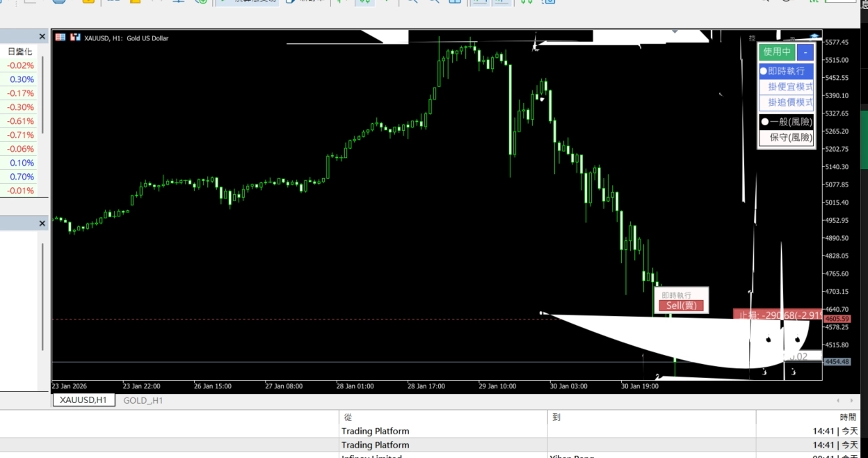This screenshot has height=458, width=868.
Task: Toggle the green 使用中 status button
Action: coord(777,52)
